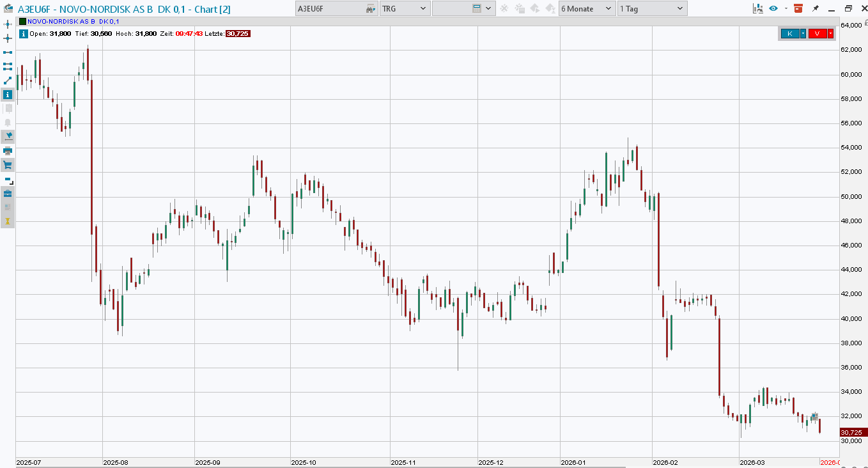Viewport: 868px width, 468px height.
Task: Expand the 6 Monate time range dropdown
Action: click(586, 9)
